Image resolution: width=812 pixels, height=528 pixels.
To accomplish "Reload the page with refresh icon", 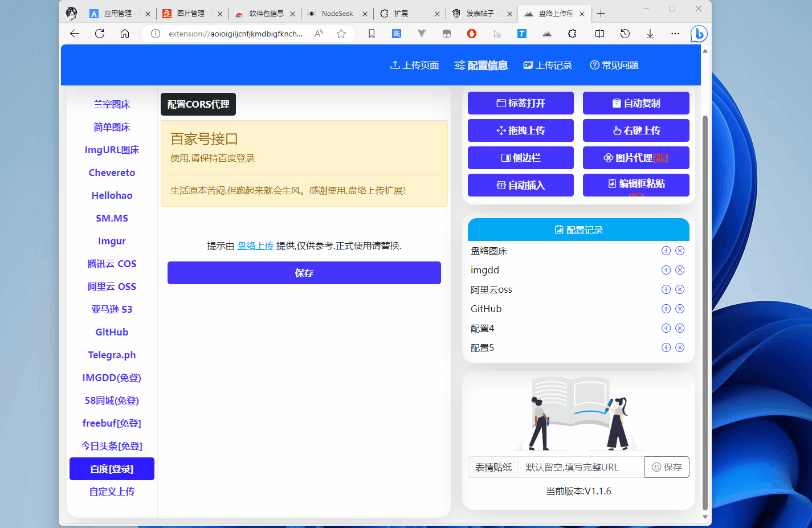I will (x=100, y=34).
